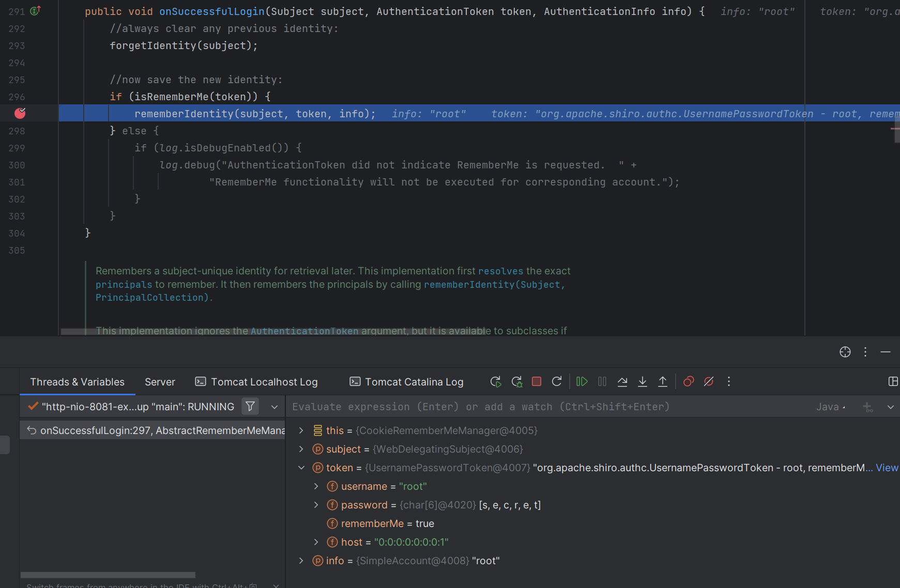Viewport: 900px width, 588px height.
Task: Open Tomcat Localhost Log tab
Action: click(256, 382)
